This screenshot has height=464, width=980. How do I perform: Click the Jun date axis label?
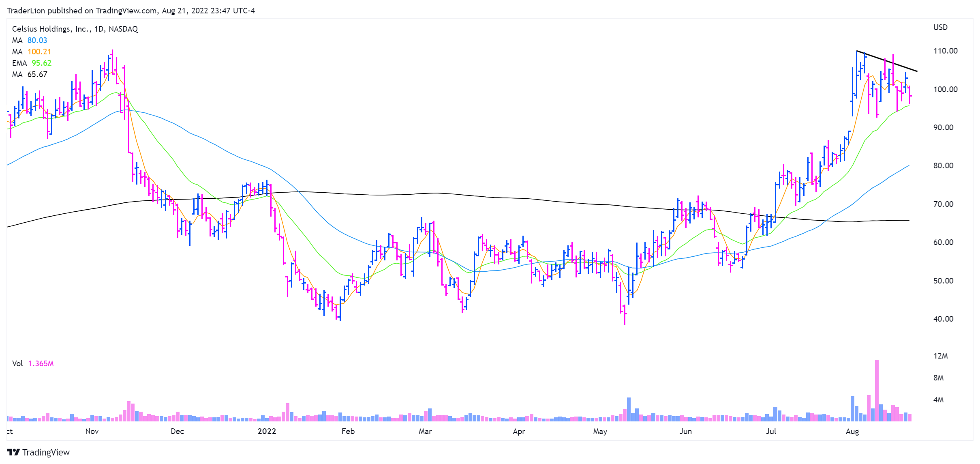685,431
